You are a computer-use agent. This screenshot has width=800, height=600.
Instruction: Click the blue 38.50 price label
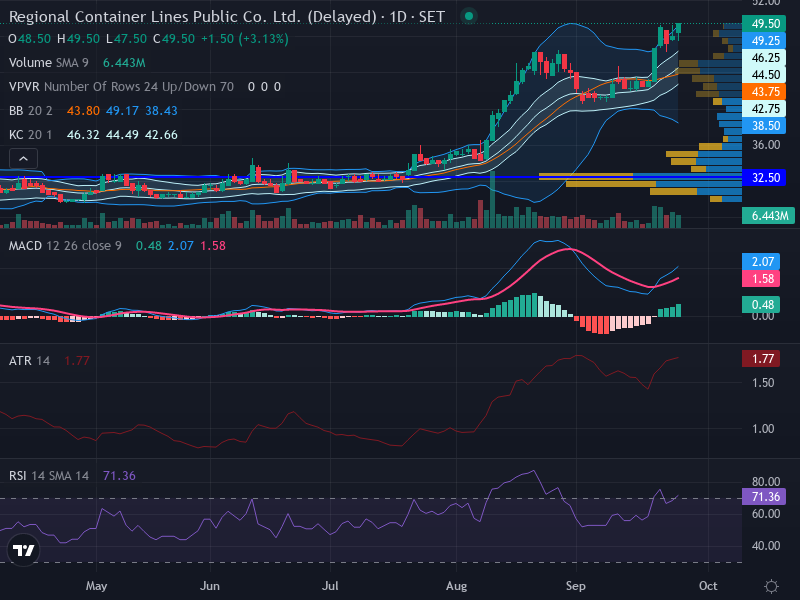tap(764, 126)
